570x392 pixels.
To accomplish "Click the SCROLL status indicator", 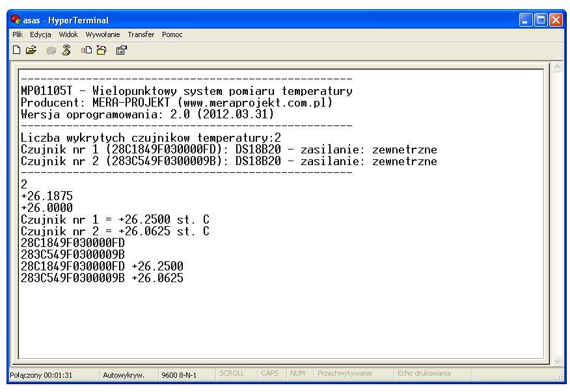I will click(232, 373).
